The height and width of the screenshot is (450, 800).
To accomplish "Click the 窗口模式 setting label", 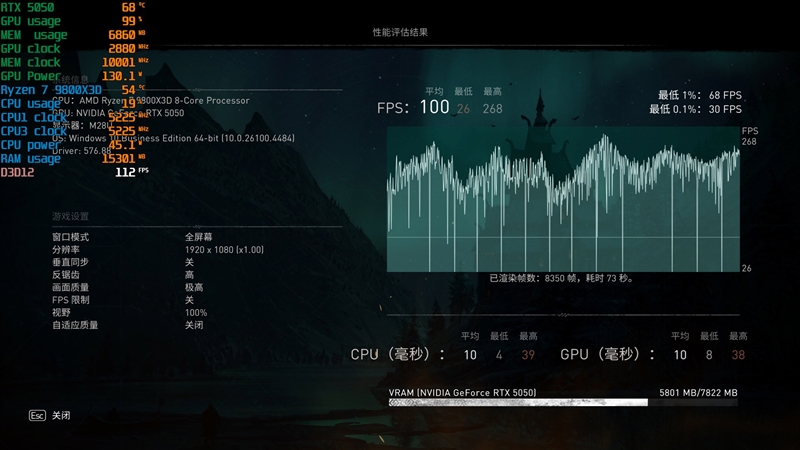I will click(70, 237).
